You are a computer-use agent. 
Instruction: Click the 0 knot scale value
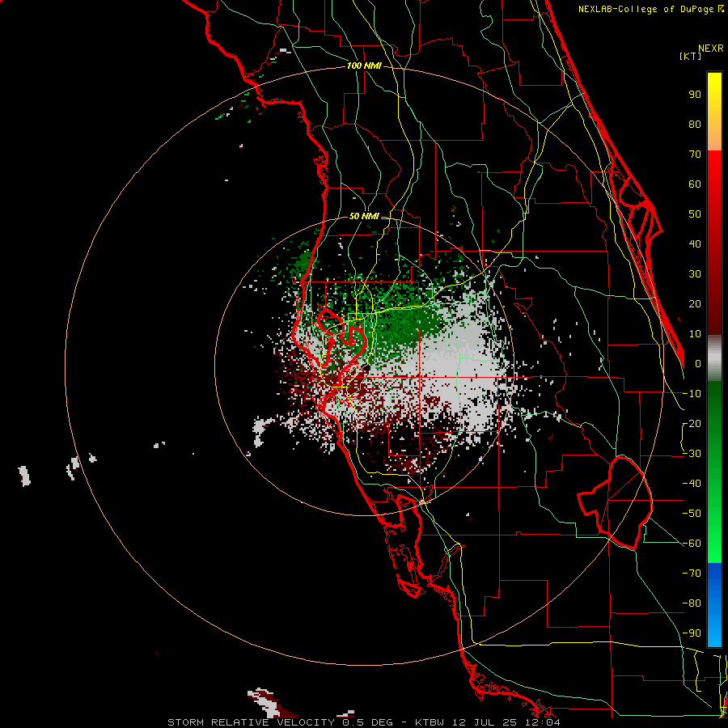click(x=698, y=364)
